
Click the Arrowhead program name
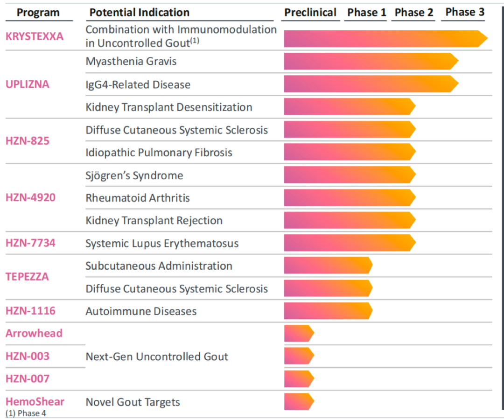pos(34,333)
